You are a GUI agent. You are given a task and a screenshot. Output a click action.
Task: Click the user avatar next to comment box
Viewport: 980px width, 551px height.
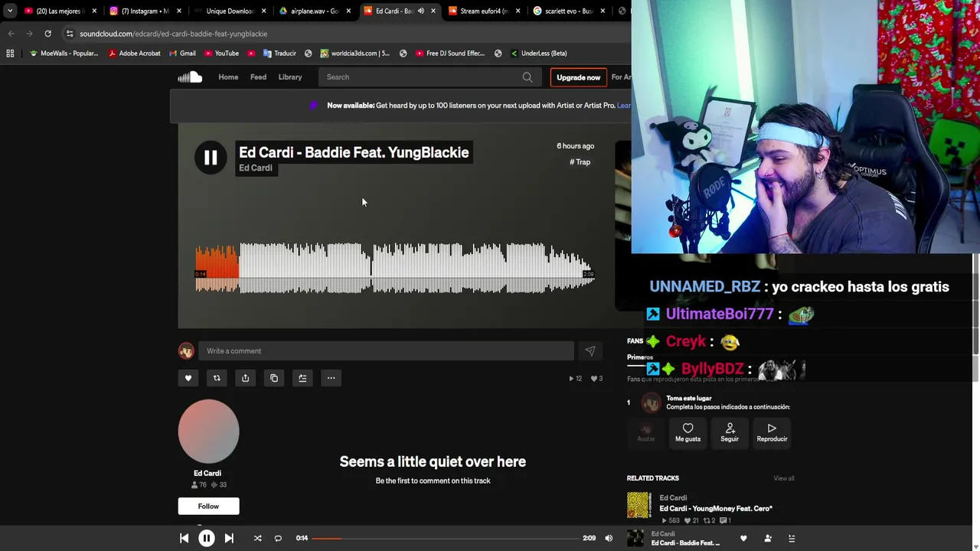[x=186, y=351]
